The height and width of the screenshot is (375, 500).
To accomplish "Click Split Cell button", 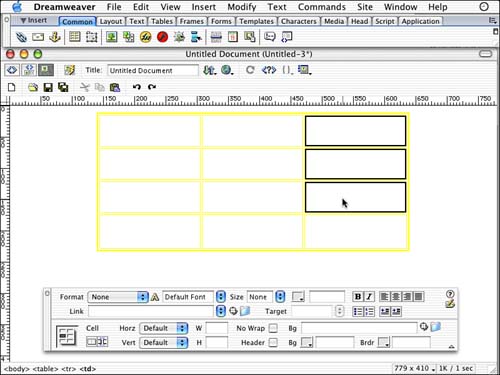I will tap(102, 342).
